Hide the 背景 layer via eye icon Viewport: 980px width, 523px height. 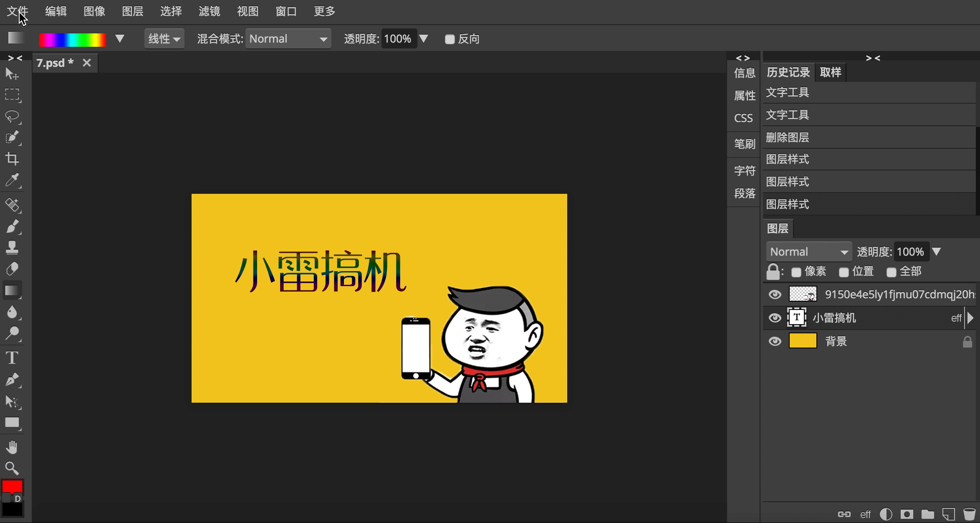[775, 341]
